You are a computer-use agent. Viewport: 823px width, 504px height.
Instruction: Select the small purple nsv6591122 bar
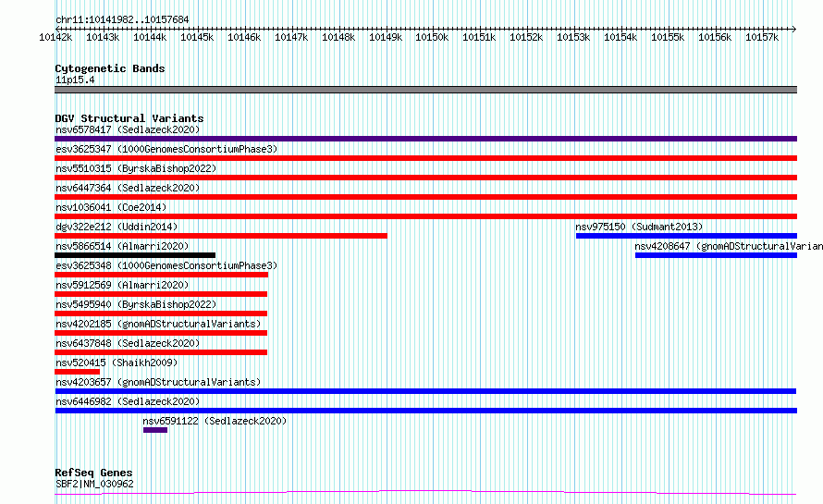155,430
